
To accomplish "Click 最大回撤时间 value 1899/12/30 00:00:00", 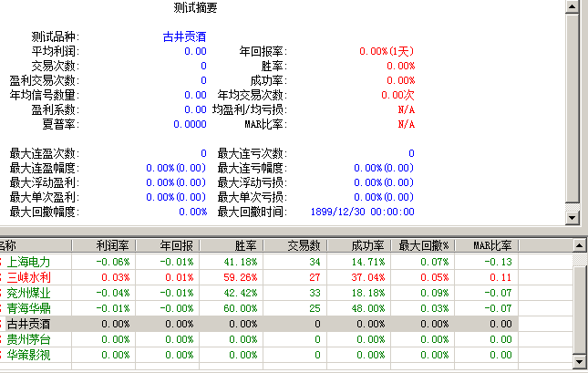I will (362, 212).
